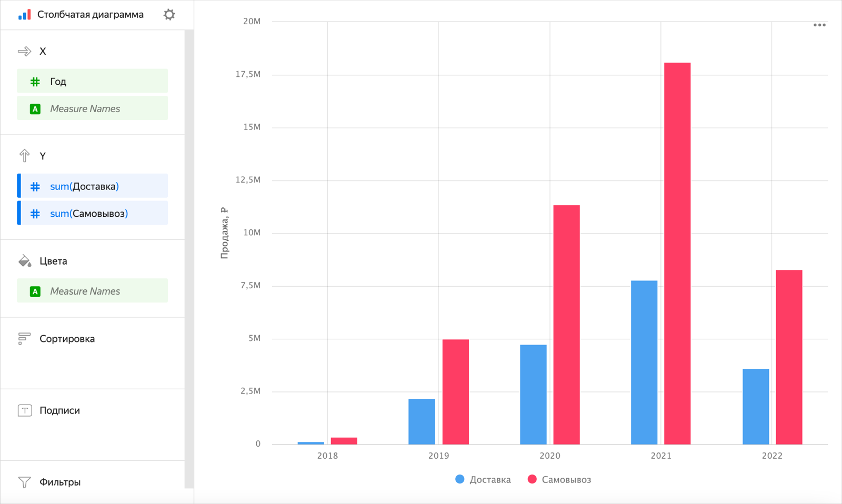Open the Фильтры section
Viewport: 842px width, 504px height.
tap(60, 481)
